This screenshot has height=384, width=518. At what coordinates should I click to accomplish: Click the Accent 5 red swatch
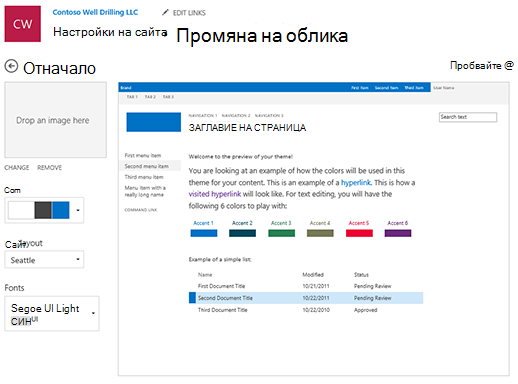coord(359,233)
